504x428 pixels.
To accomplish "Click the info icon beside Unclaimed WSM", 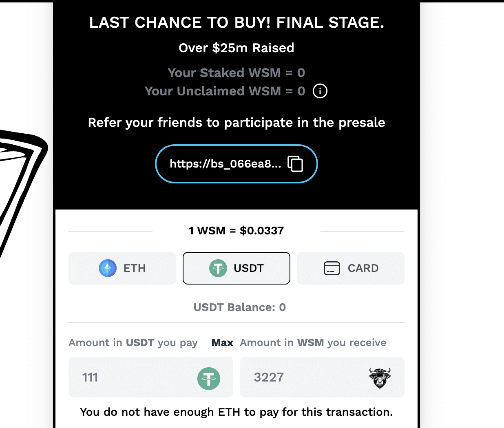I will (320, 91).
